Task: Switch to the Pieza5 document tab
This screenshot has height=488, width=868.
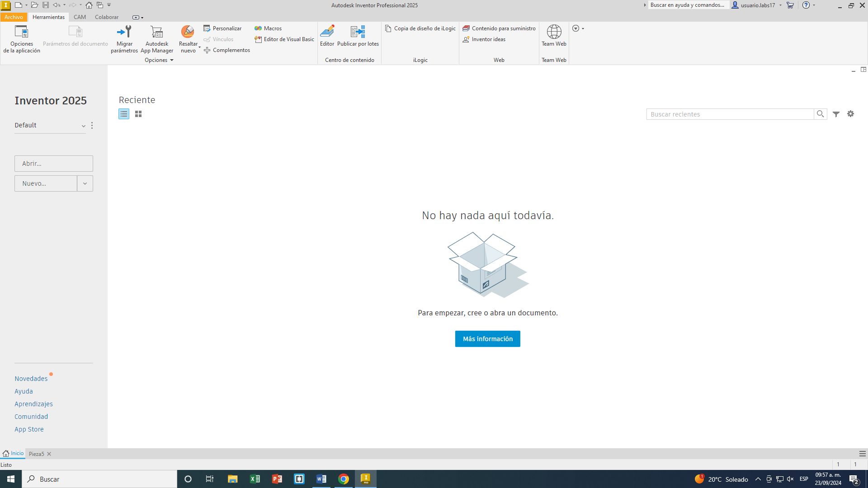Action: [36, 454]
